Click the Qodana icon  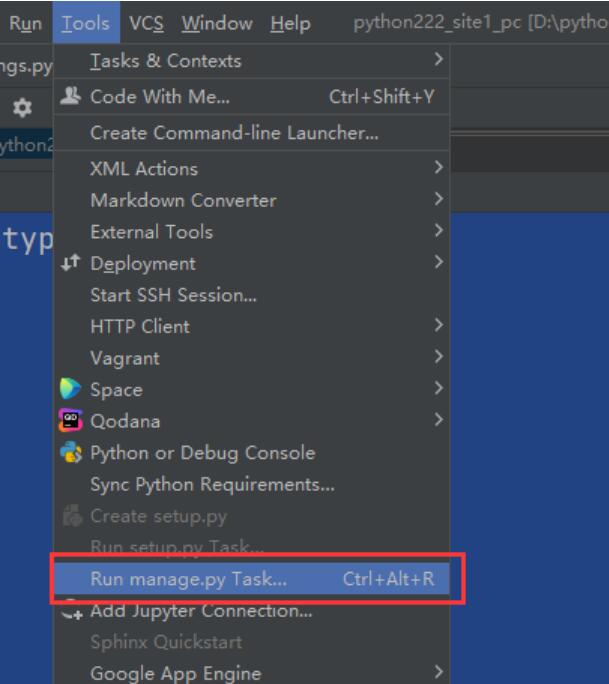[70, 421]
